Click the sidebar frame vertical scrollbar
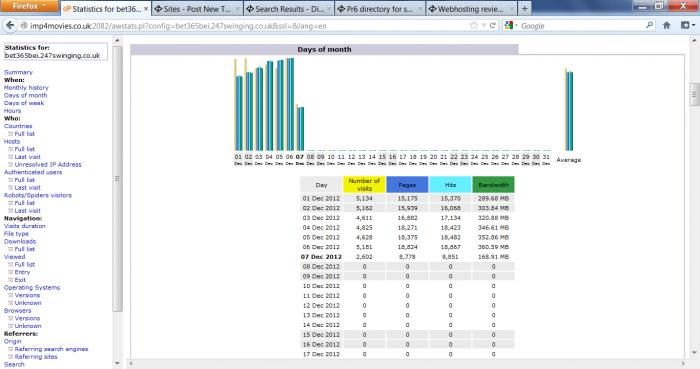700x369 pixels. tap(117, 178)
